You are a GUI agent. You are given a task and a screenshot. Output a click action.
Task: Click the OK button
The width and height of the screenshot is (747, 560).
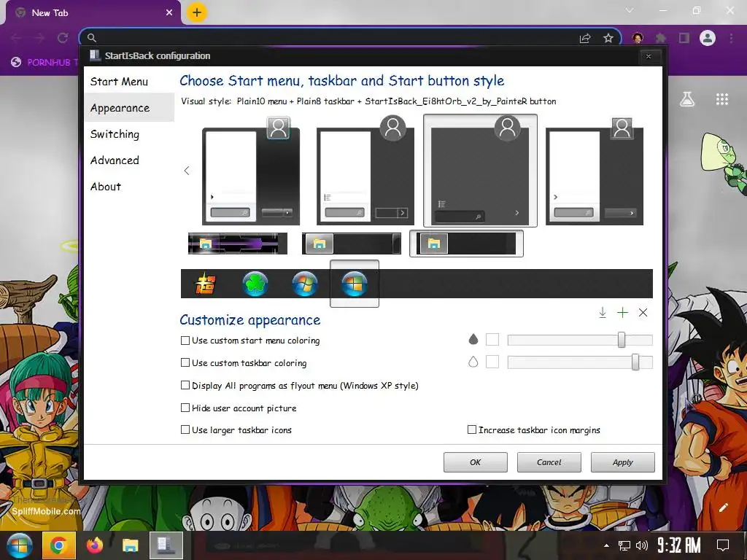476,462
